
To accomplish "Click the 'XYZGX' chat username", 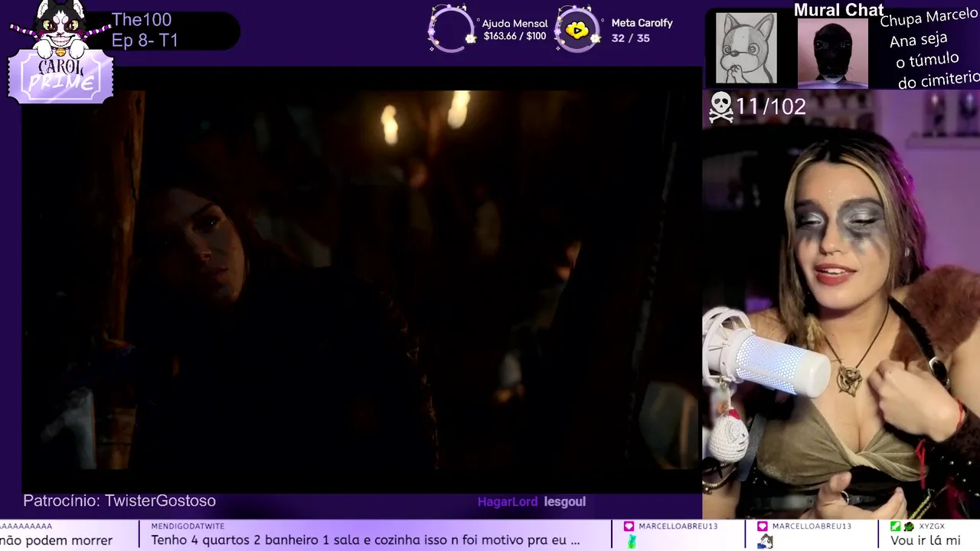I will [x=932, y=527].
